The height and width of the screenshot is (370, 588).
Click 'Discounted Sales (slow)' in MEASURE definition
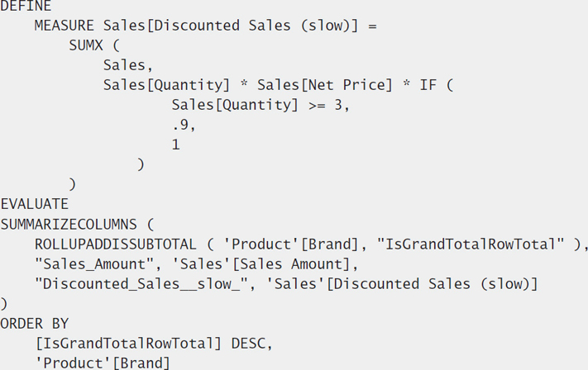251,26
